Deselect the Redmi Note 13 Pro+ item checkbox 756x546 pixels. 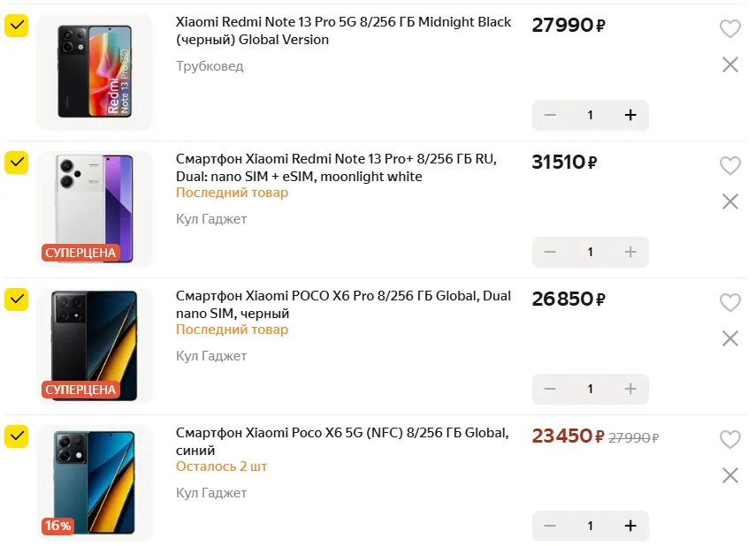tap(16, 163)
